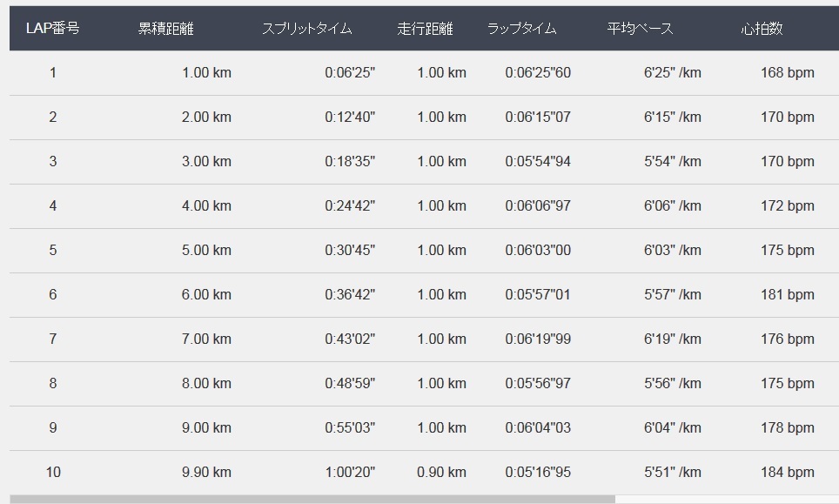Click the ラップタイム column header
Screen dimensions: 839x504
(x=521, y=28)
